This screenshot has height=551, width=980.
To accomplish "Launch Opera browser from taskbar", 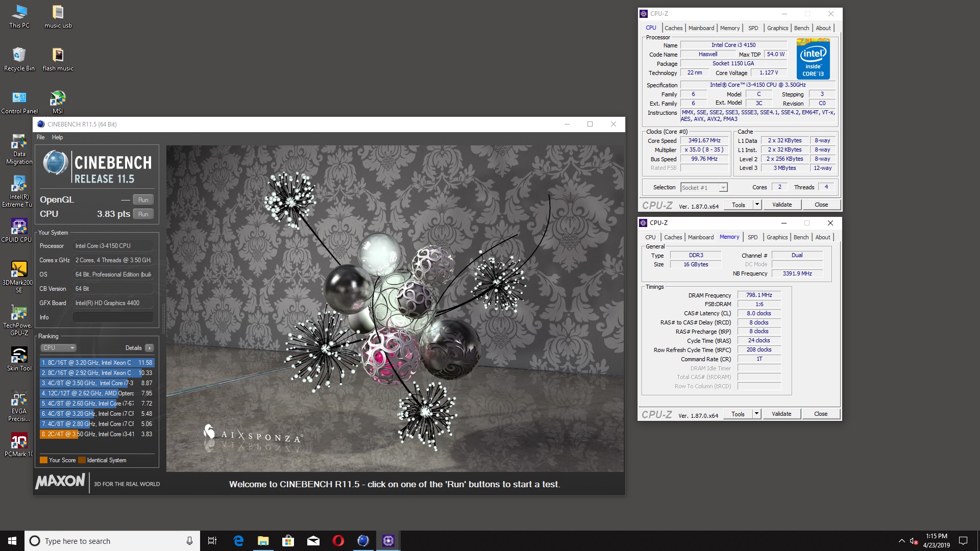I will [338, 541].
